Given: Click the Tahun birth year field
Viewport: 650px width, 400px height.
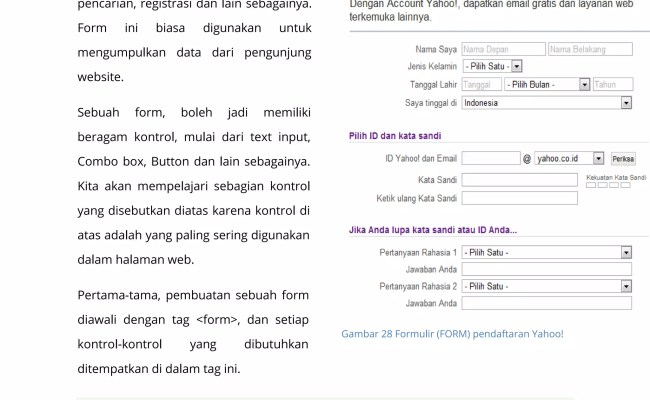Looking at the screenshot, I should pos(613,85).
